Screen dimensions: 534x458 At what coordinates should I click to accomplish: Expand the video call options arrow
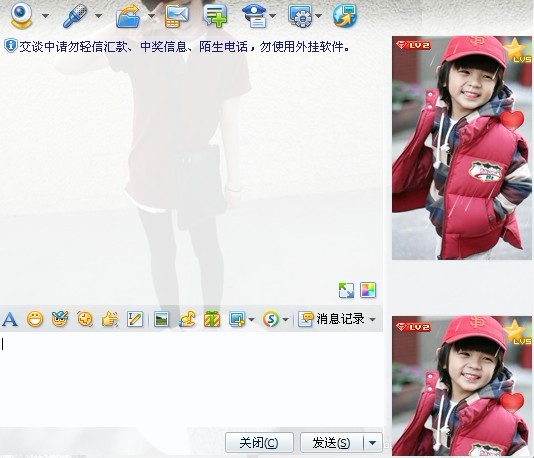point(45,16)
